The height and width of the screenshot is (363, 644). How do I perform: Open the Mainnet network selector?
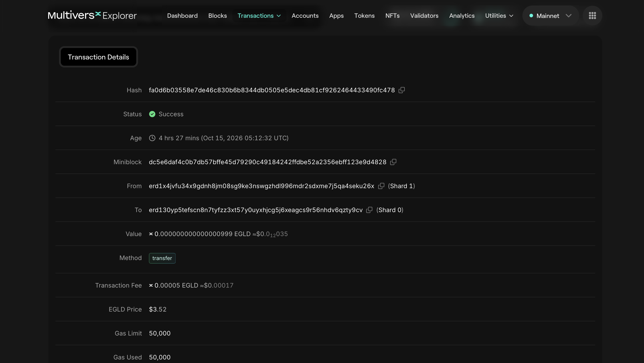tap(551, 16)
